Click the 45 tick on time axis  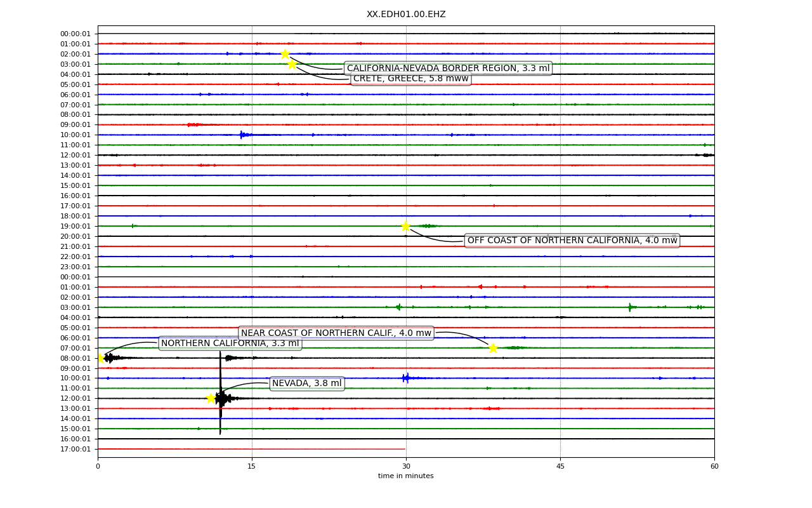[x=560, y=467]
